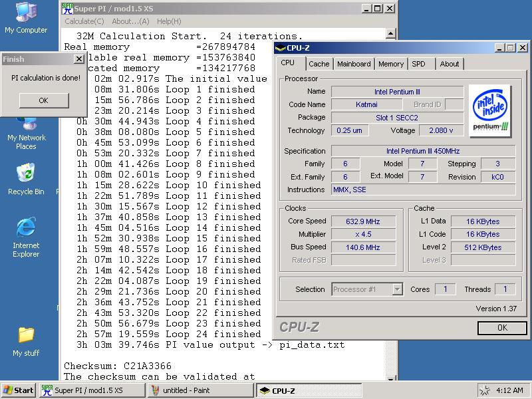Image resolution: width=532 pixels, height=399 pixels.
Task: Switch to Super PI taskbar button
Action: [92, 390]
